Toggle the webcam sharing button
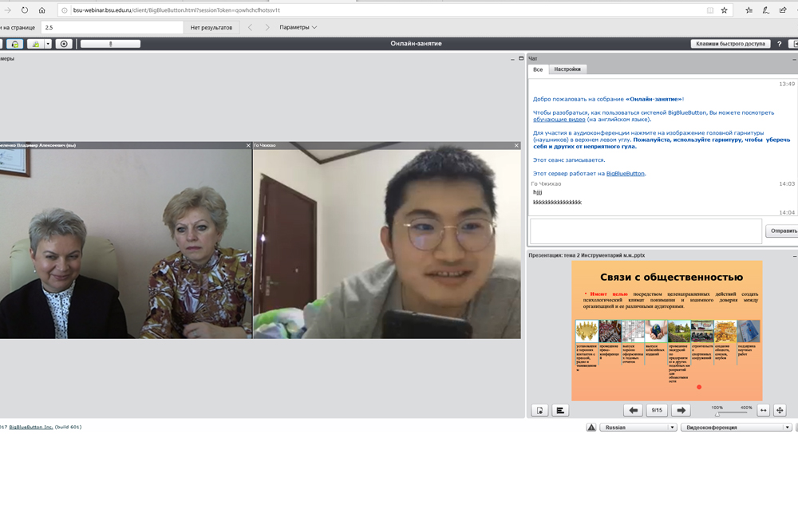The width and height of the screenshot is (798, 532). pyautogui.click(x=35, y=44)
